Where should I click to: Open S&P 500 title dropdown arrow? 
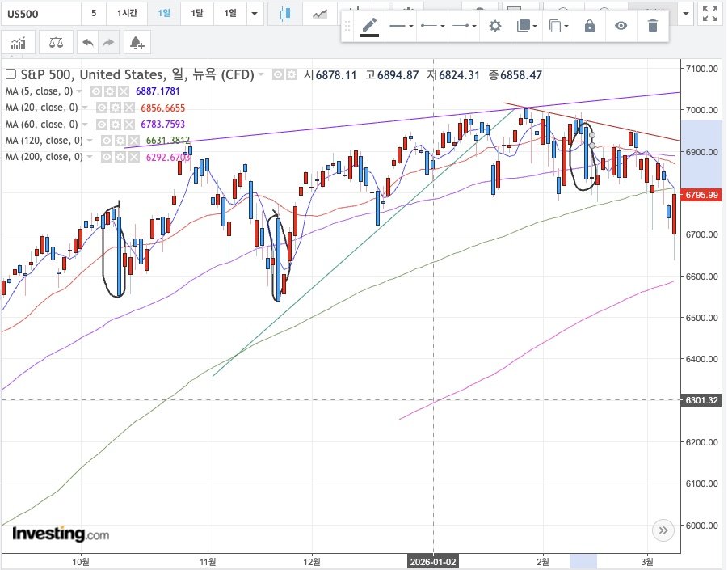point(261,74)
